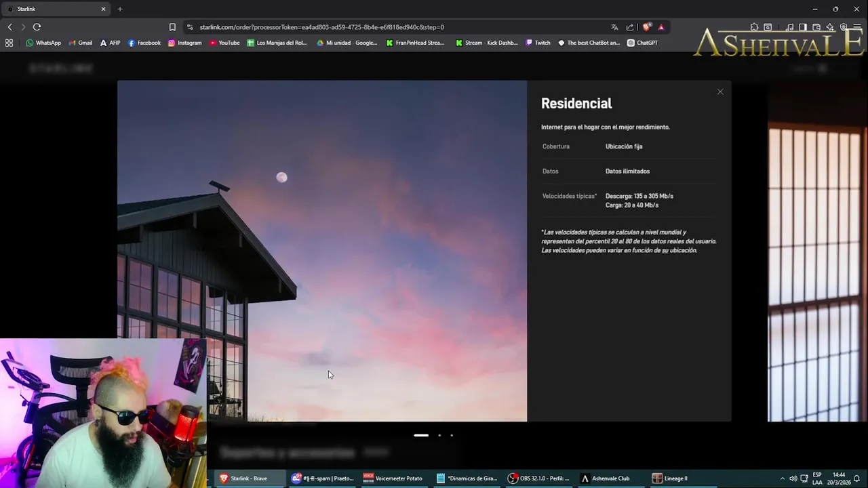Switch ESP LAA keyboard language
The height and width of the screenshot is (488, 868).
(x=817, y=479)
